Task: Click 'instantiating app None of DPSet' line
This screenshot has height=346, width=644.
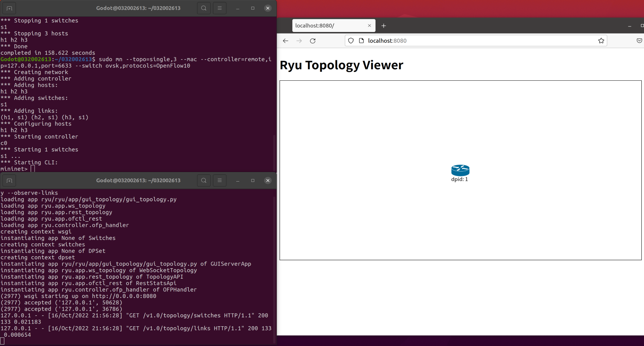Action: click(53, 251)
